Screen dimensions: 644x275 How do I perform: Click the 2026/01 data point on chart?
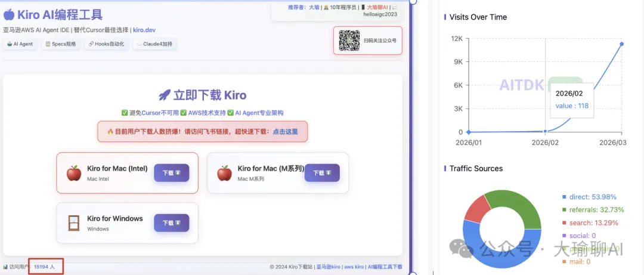coord(469,132)
